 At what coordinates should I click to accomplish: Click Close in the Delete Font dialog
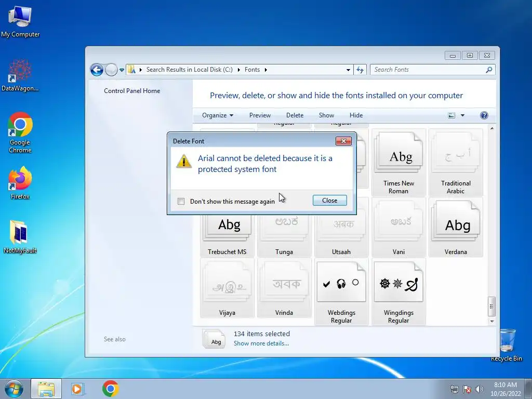tap(330, 200)
